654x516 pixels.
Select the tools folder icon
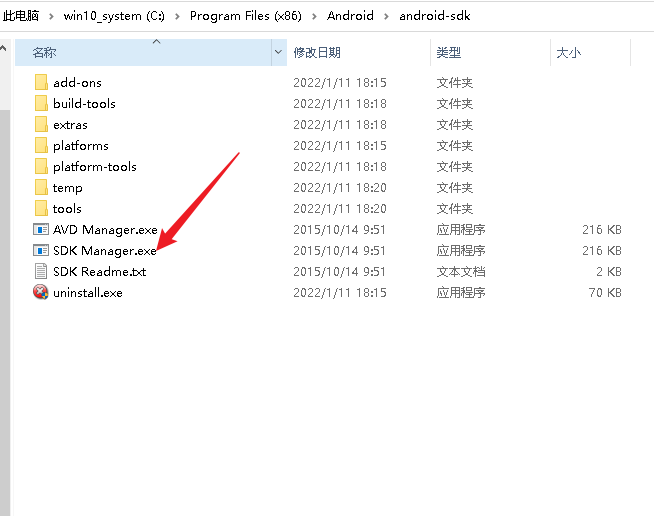(41, 208)
